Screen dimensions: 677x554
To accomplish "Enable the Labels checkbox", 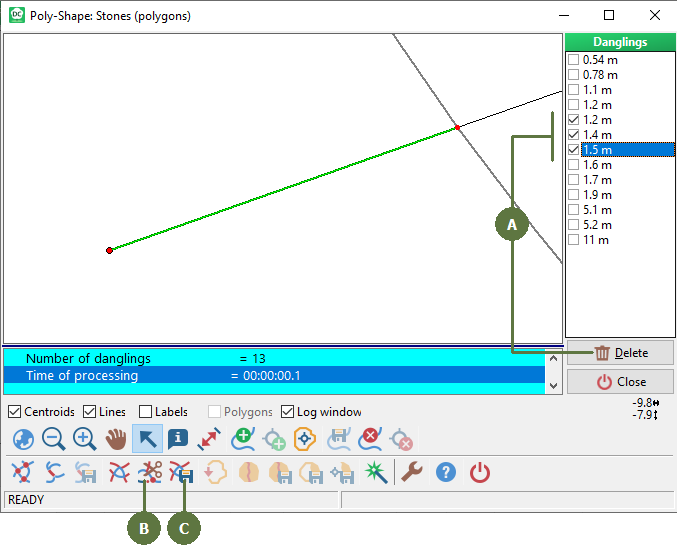I will (146, 412).
